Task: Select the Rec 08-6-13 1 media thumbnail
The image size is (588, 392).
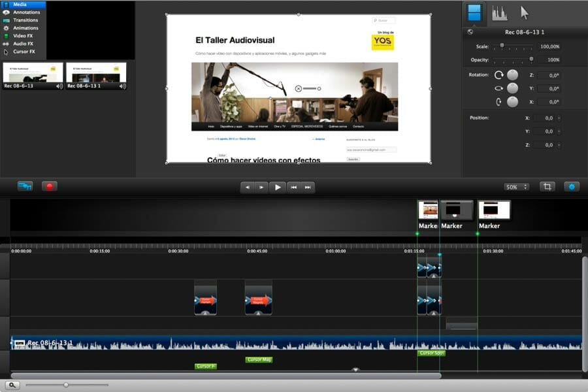Action: point(95,73)
